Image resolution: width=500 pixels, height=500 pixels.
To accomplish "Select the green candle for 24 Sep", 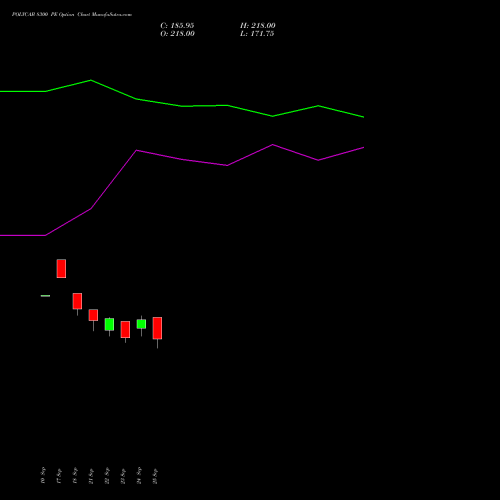I will coord(141,325).
